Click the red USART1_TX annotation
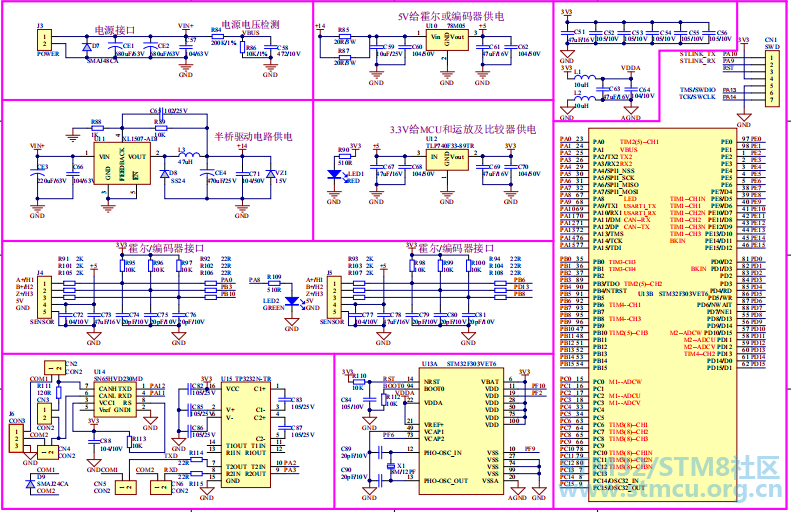 [x=640, y=206]
